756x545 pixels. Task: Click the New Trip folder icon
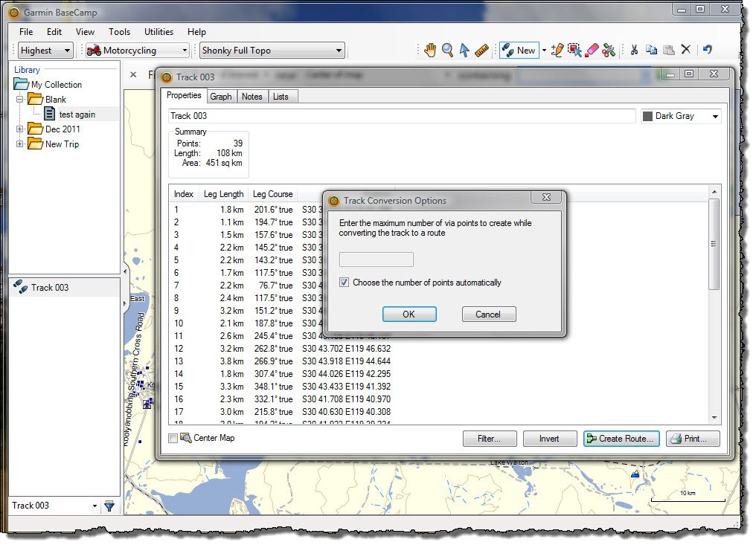(x=35, y=143)
